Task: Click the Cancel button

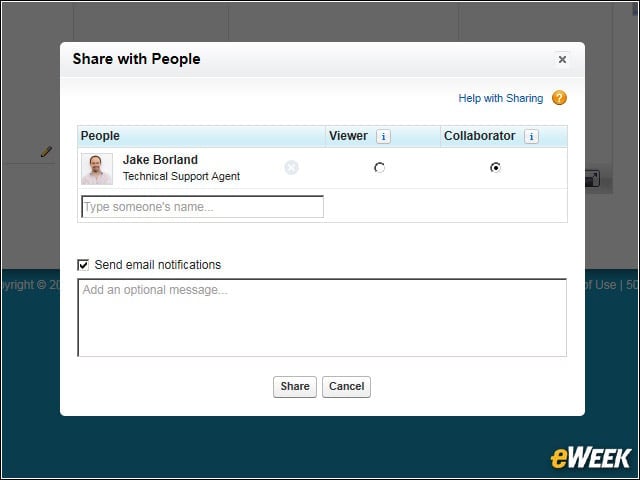Action: click(x=347, y=387)
